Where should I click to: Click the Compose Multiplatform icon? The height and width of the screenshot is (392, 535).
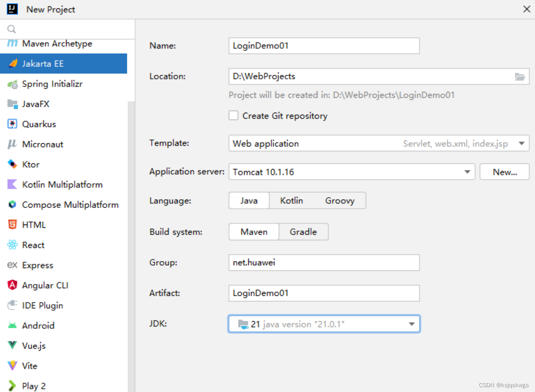[x=12, y=204]
